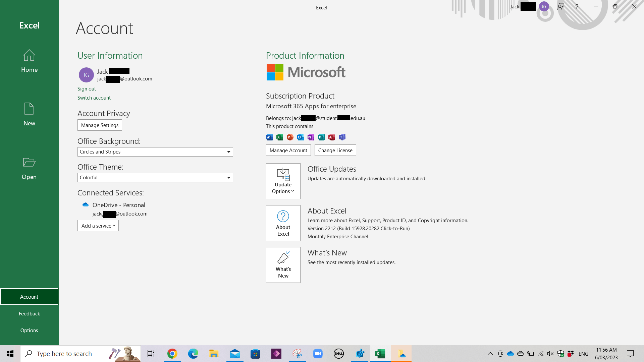Open the Mail app from the taskbar
This screenshot has width=644, height=362.
(x=235, y=354)
